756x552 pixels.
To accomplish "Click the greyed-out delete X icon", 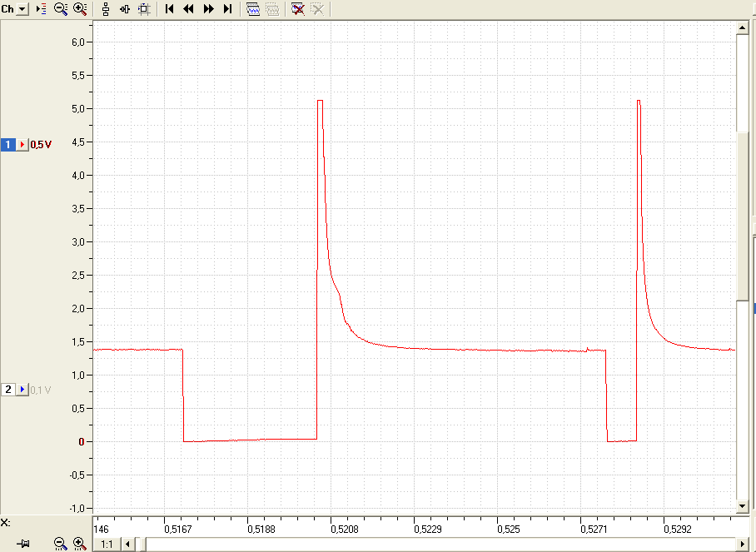I will 317,8.
